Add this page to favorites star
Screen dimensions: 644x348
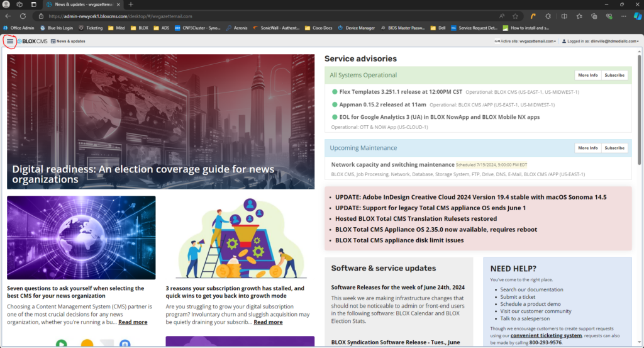coord(515,16)
